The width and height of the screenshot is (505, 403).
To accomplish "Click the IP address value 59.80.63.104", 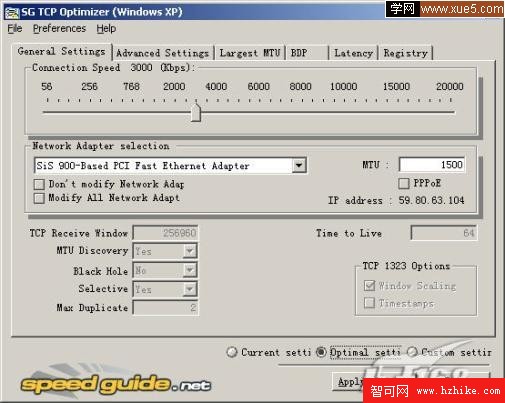I will 431,200.
